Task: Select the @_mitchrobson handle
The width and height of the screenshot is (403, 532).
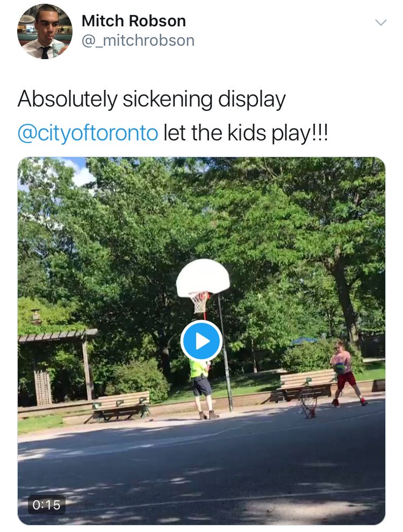Action: click(138, 41)
